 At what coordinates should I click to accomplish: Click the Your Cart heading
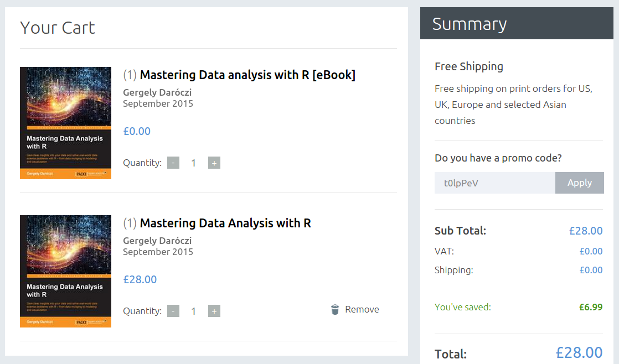pos(57,28)
